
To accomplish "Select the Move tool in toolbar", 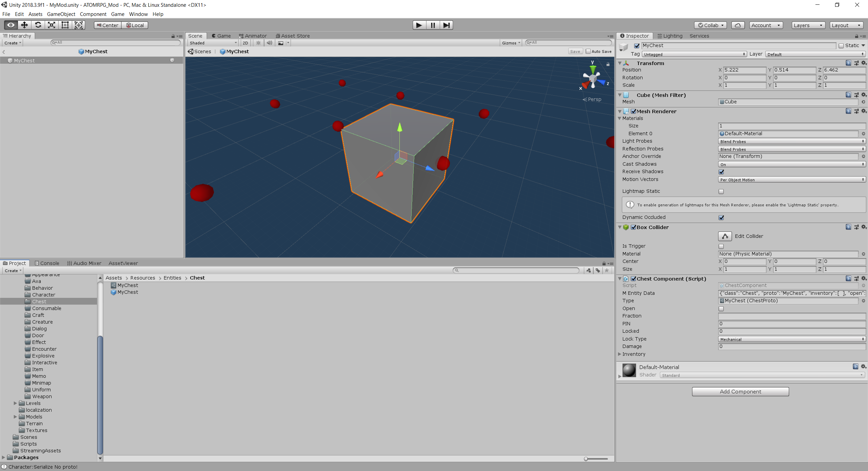I will 24,25.
